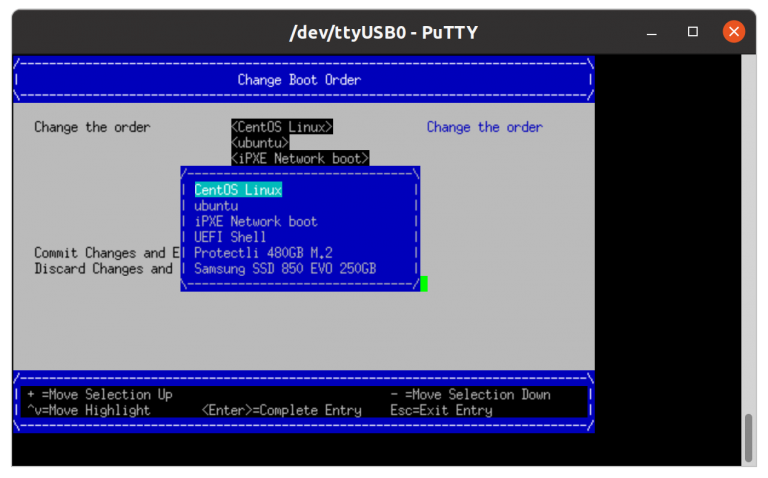Screen dimensions: 768x478
Task: Select ubuntu in the boot order popup
Action: (216, 206)
